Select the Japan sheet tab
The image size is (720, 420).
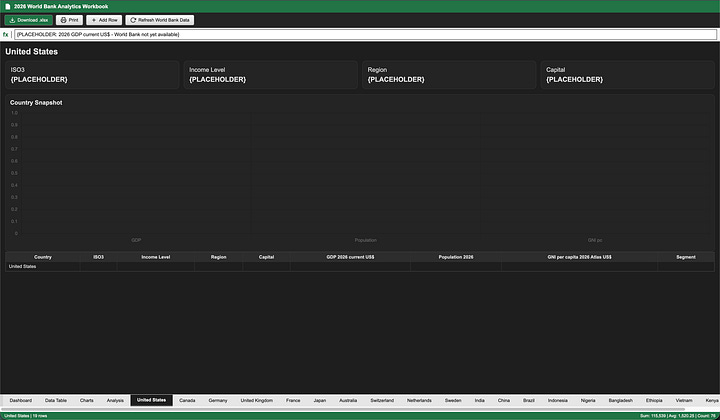[320, 400]
